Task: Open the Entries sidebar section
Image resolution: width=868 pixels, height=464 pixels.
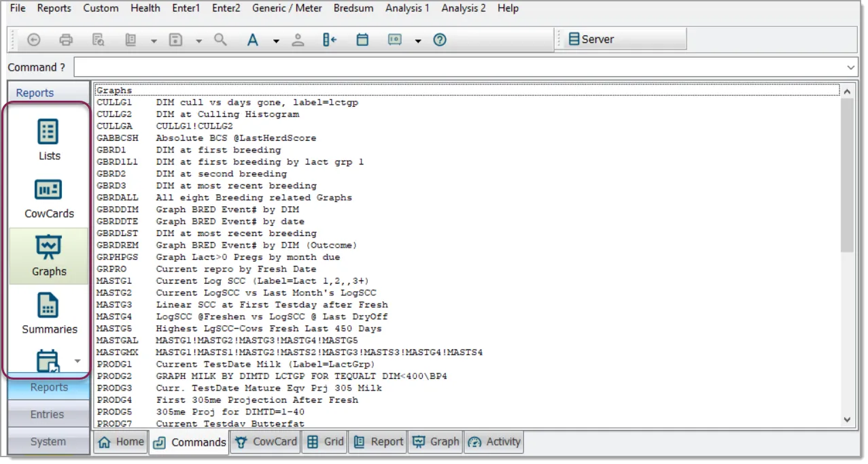Action: 48,414
